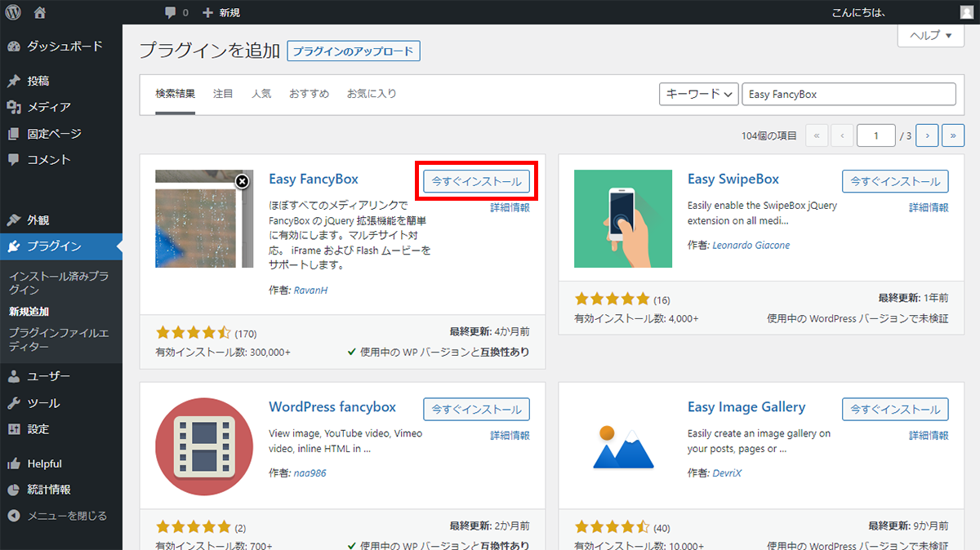Image resolution: width=980 pixels, height=550 pixels.
Task: Click the Helpful heart icon in sidebar
Action: 15,463
